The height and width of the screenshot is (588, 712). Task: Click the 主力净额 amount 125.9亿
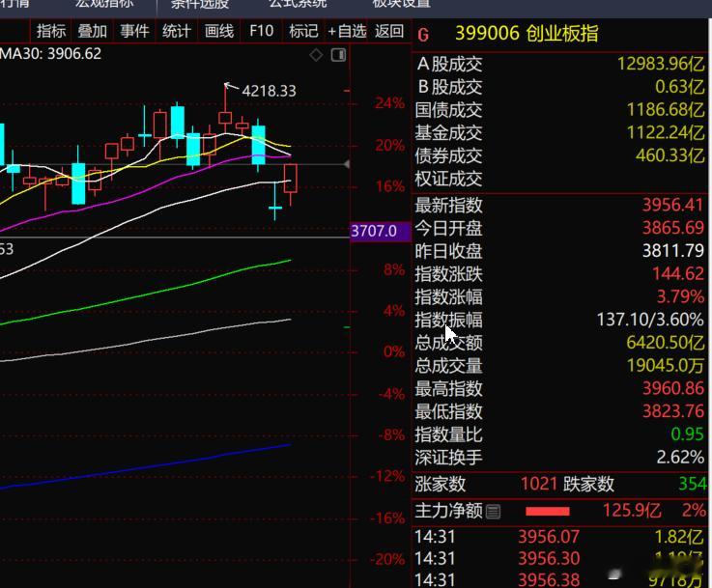pyautogui.click(x=632, y=511)
